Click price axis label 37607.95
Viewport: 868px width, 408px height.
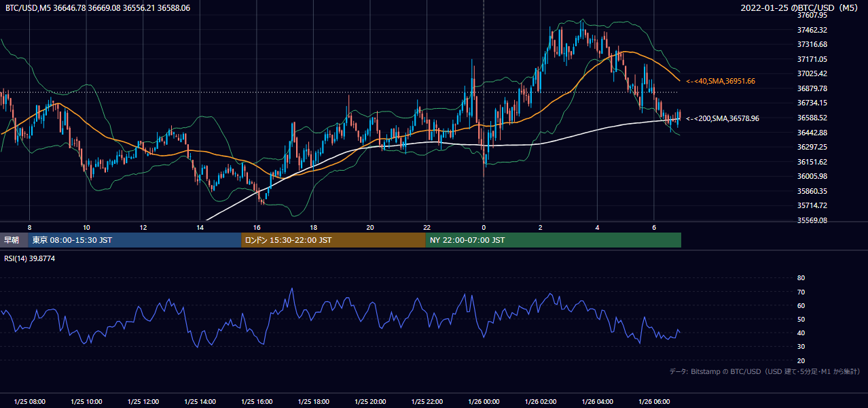click(812, 15)
